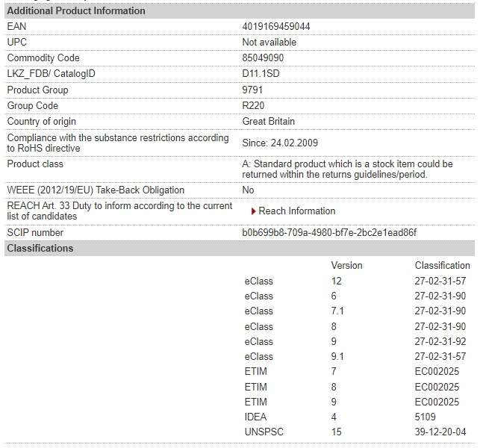Click the IDEA version number 4
The height and width of the screenshot is (448, 480).
click(x=334, y=417)
